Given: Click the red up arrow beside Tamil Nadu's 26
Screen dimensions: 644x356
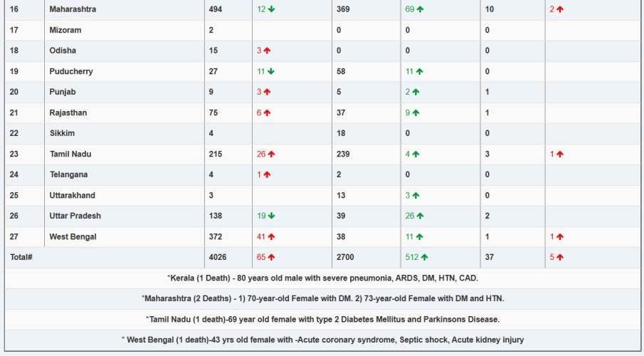Looking at the screenshot, I should (x=271, y=154).
